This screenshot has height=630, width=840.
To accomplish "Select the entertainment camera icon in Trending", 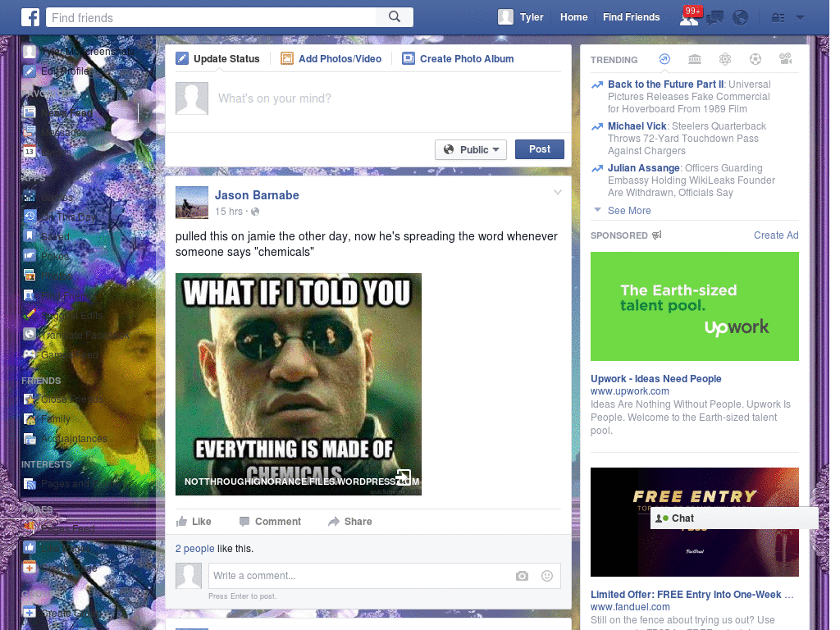I will click(x=785, y=59).
